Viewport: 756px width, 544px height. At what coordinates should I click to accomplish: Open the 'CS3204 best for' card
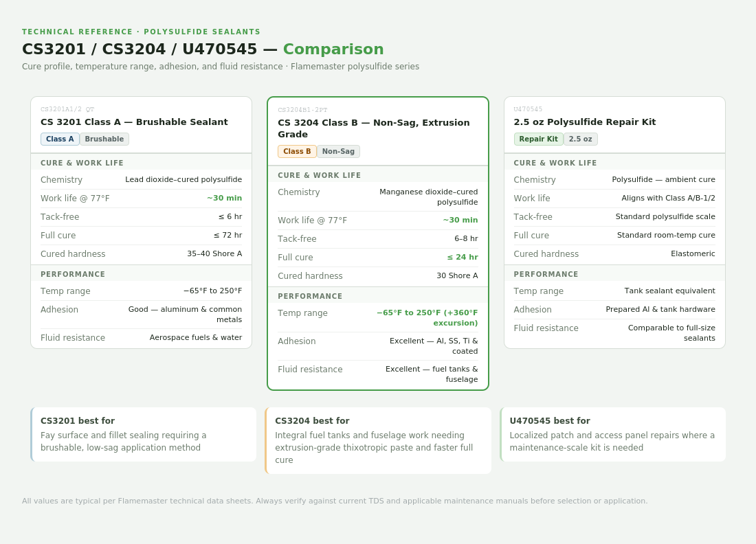[x=378, y=440]
